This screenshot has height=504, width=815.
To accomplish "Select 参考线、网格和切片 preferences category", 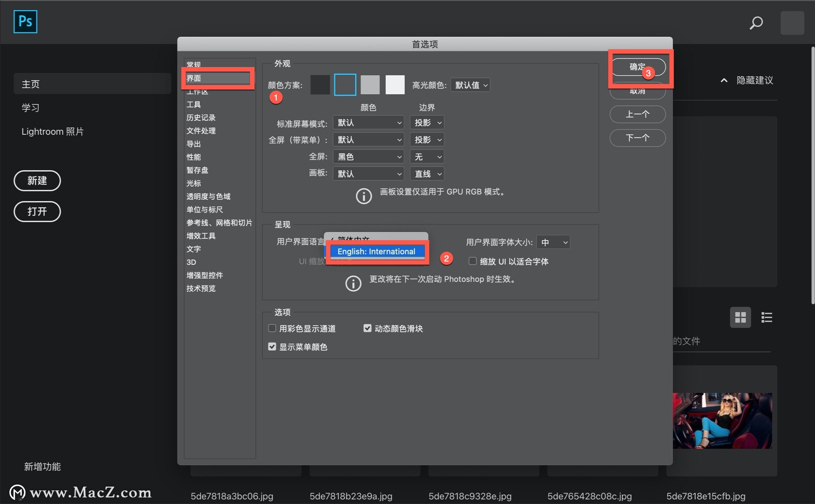I will (219, 223).
